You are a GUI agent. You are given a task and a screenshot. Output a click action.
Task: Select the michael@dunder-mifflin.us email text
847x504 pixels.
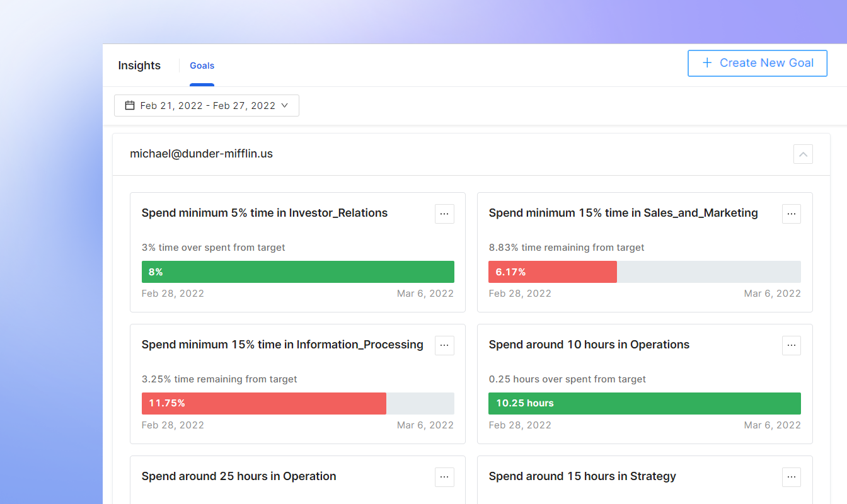201,154
